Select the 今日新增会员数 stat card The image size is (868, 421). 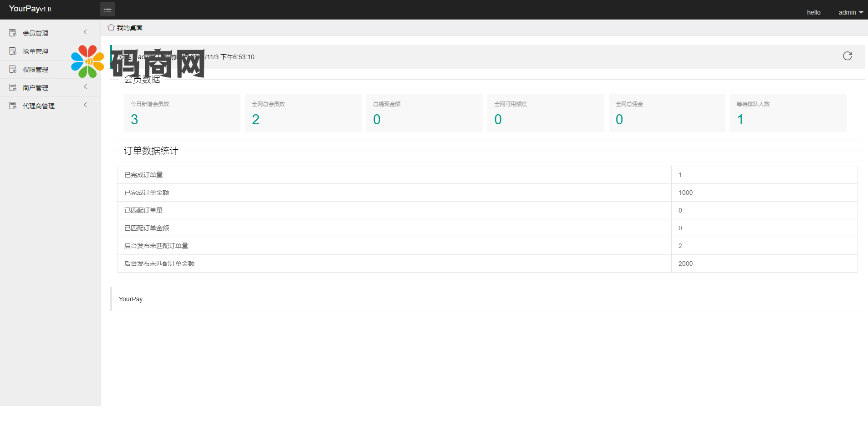(x=182, y=113)
